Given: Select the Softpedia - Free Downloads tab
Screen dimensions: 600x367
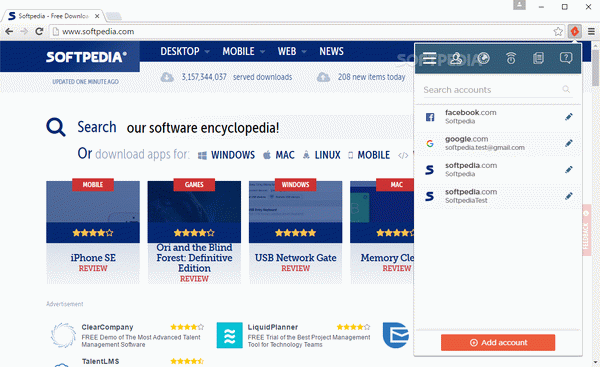Looking at the screenshot, I should (54, 16).
